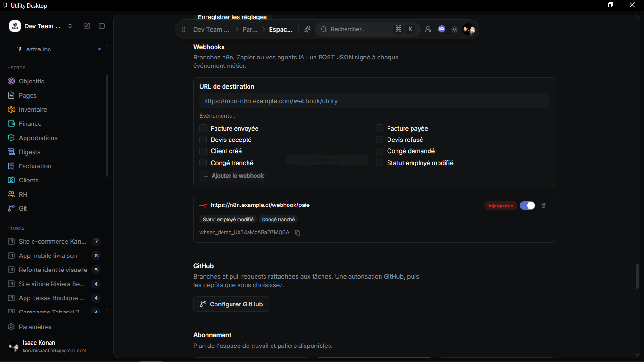Open the members icon in top bar
Viewport: 644px width, 362px height.
[x=428, y=29]
